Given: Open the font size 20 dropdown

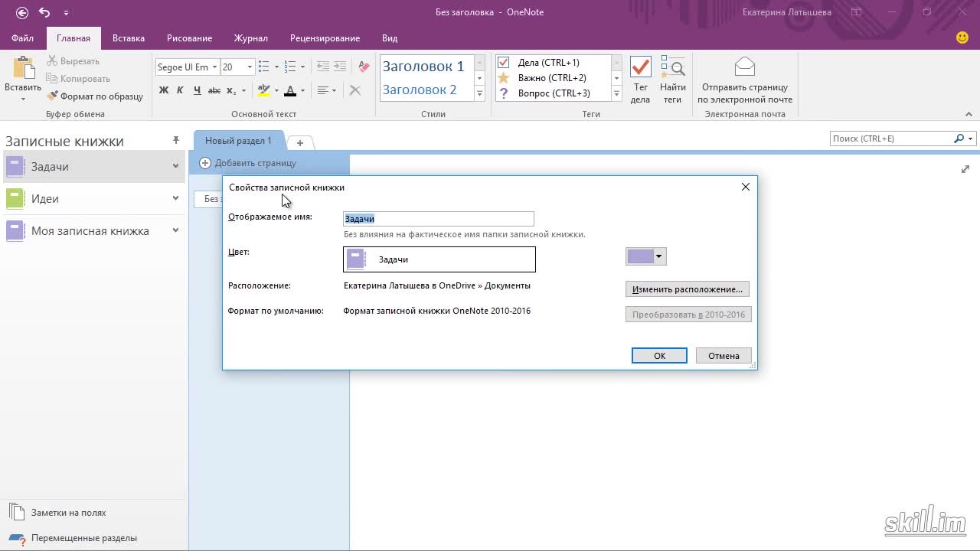Looking at the screenshot, I should [250, 67].
